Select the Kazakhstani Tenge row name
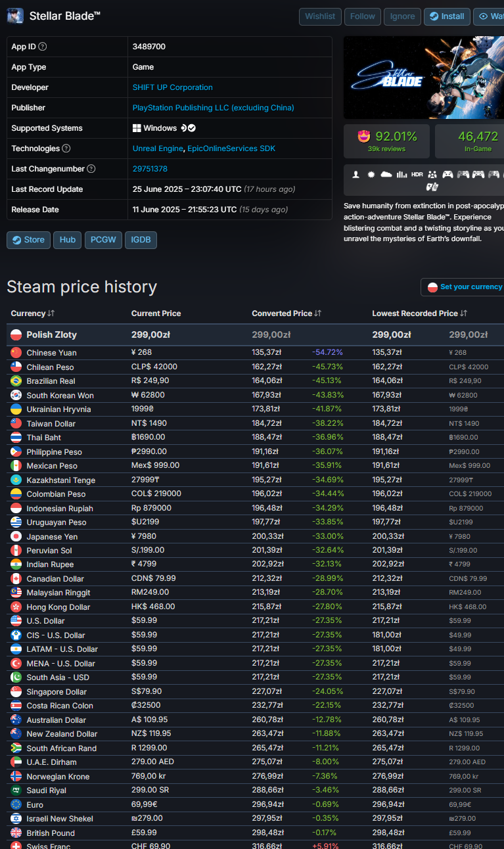504x849 pixels. (61, 480)
